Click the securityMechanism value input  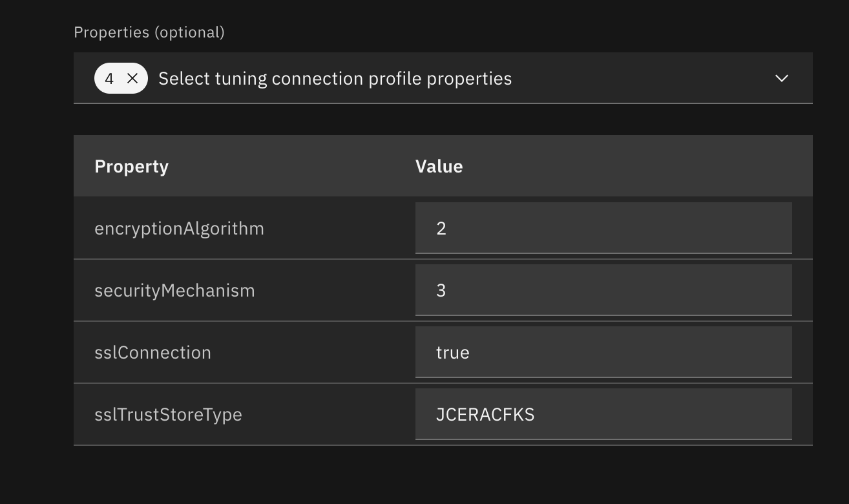(x=603, y=289)
